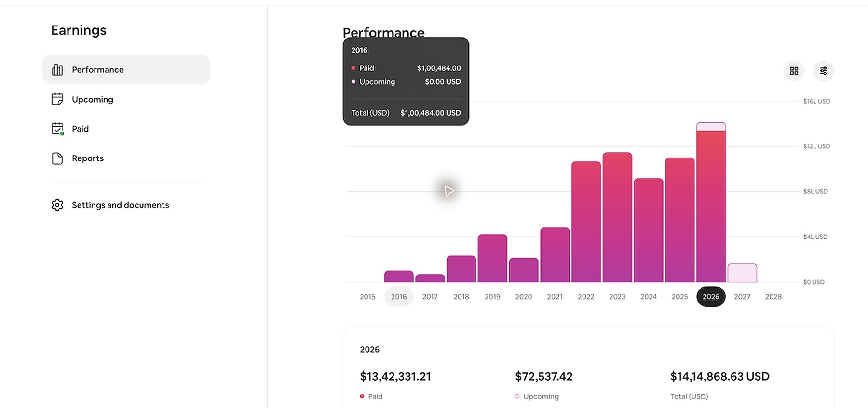This screenshot has width=868, height=408.
Task: Click the 2026 paid earnings bar
Action: pyautogui.click(x=711, y=206)
